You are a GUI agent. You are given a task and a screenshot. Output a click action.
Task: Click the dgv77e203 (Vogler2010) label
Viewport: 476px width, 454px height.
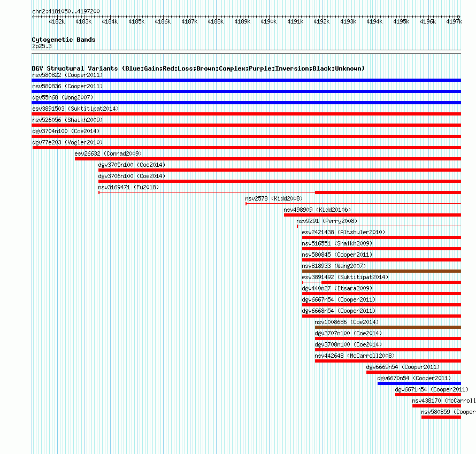[x=67, y=142]
